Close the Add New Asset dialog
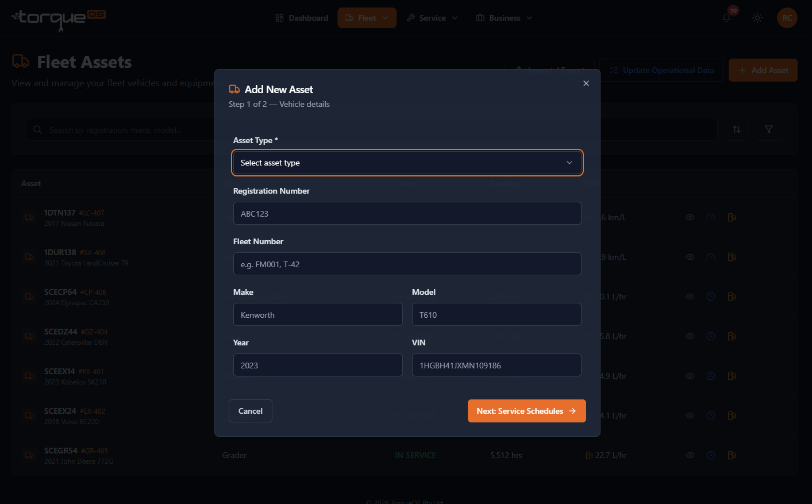 586,83
